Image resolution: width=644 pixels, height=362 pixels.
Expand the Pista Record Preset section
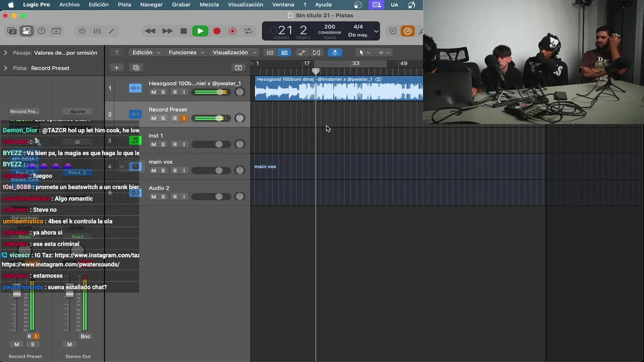(x=6, y=68)
